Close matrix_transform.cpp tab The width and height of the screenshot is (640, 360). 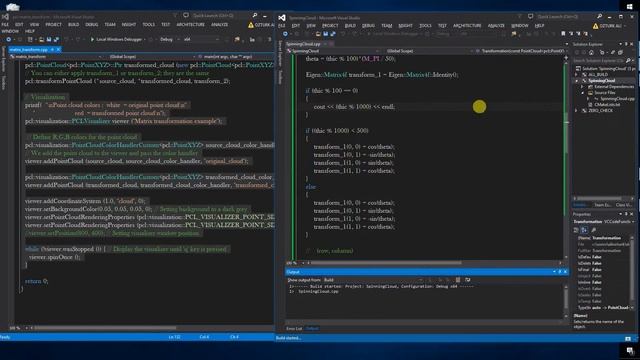coord(58,49)
